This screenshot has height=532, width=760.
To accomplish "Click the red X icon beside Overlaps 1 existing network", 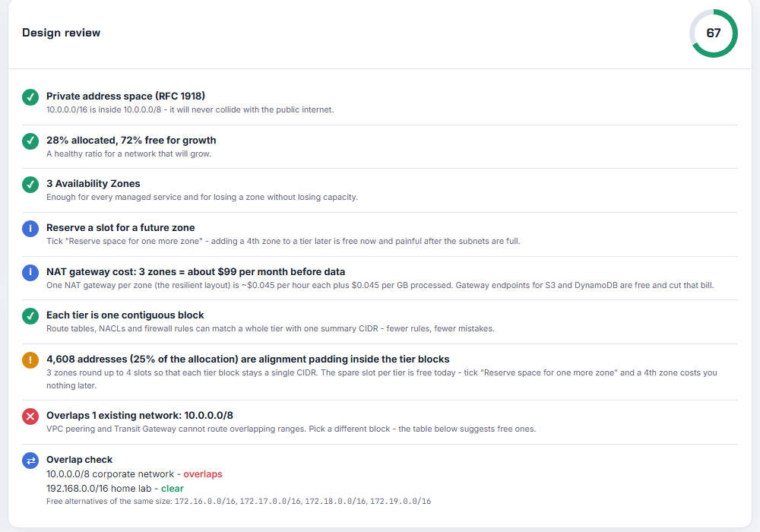I will [x=30, y=416].
